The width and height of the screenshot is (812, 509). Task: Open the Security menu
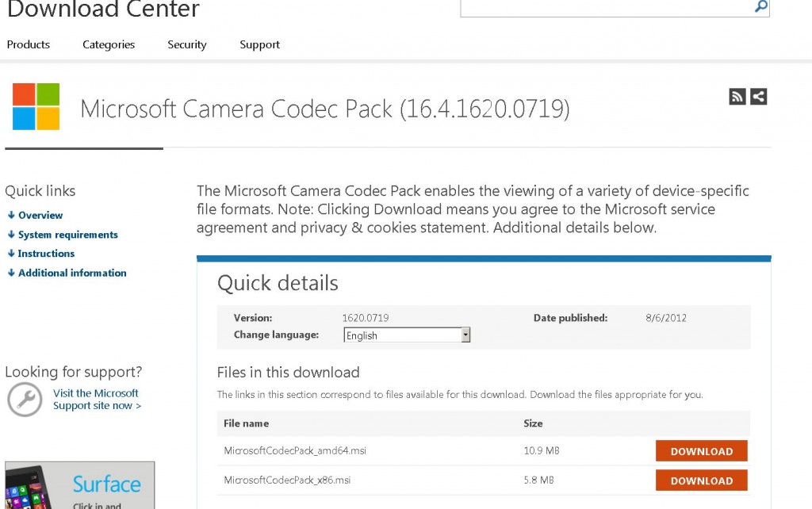(x=187, y=44)
